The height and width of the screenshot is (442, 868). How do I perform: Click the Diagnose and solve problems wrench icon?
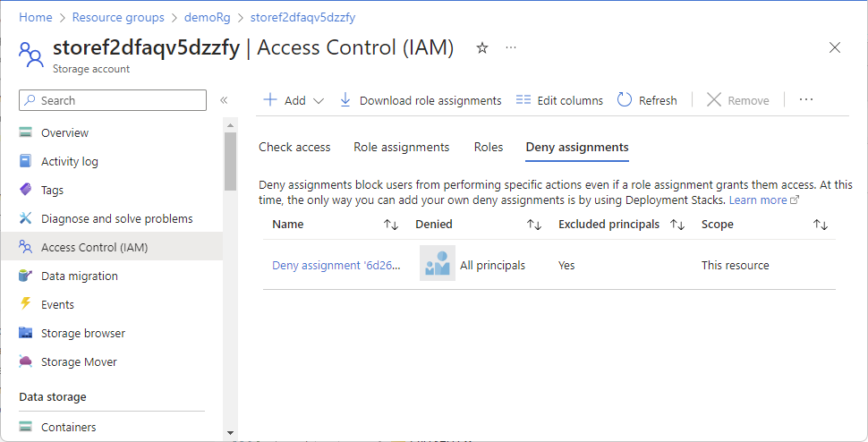click(25, 218)
